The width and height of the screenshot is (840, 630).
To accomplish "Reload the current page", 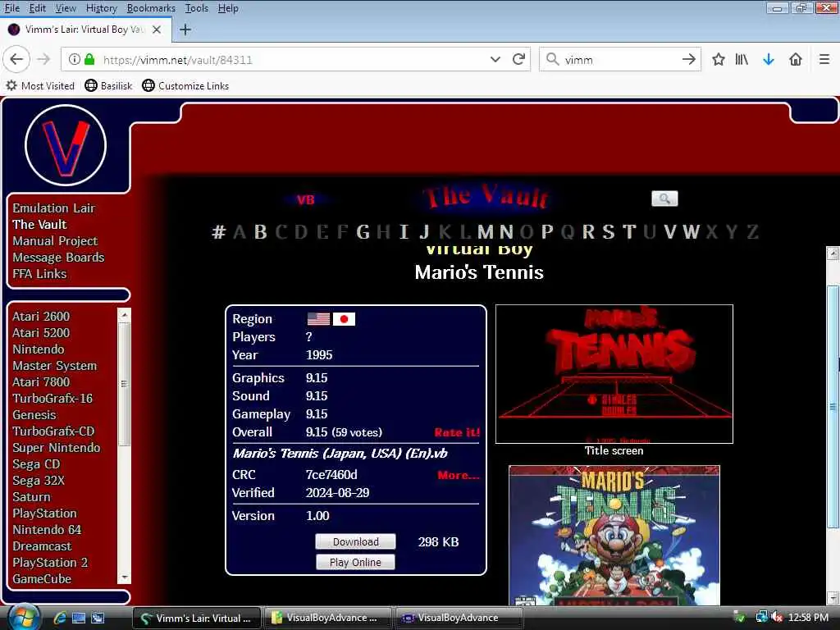I will (518, 59).
